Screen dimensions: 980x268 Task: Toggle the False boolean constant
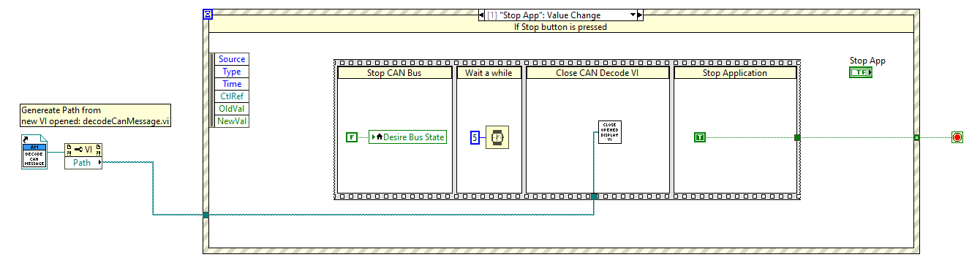tap(352, 137)
